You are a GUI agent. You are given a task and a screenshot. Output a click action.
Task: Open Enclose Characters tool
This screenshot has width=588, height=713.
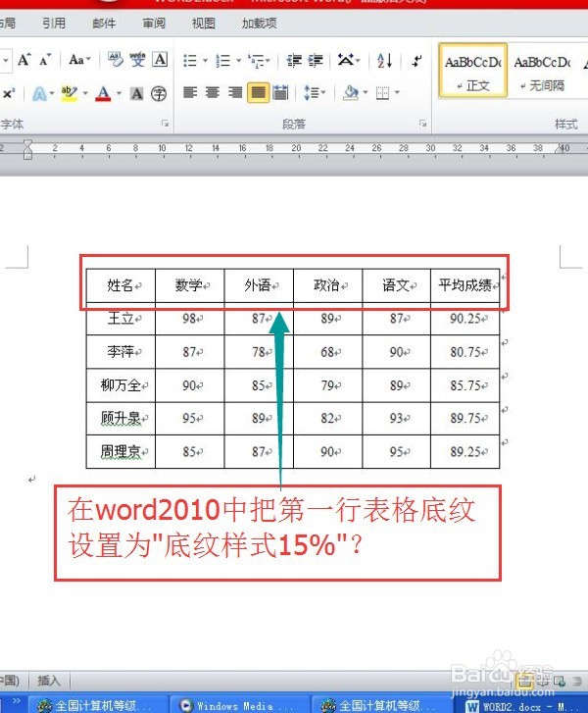[159, 94]
